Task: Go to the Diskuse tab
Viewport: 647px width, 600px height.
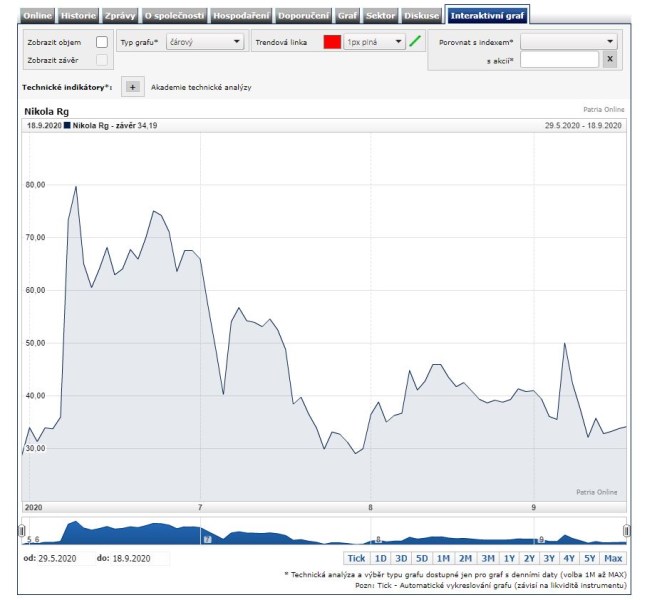Action: pos(421,16)
